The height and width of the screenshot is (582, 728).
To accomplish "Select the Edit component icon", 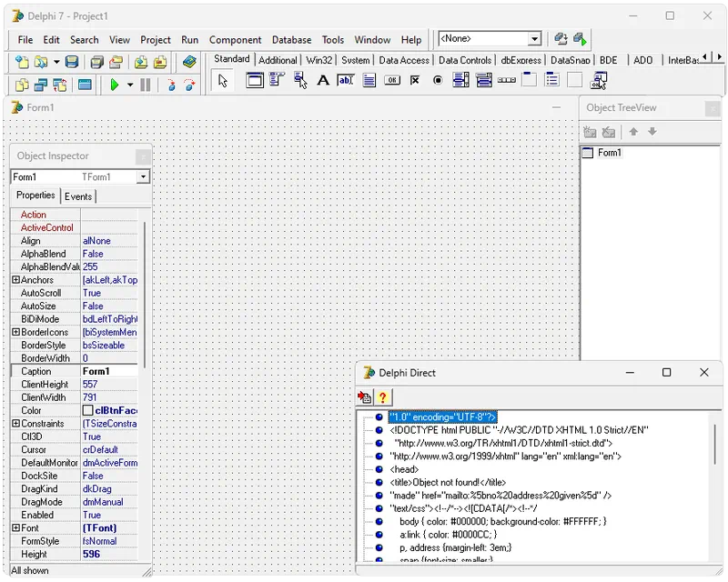I will tap(346, 80).
